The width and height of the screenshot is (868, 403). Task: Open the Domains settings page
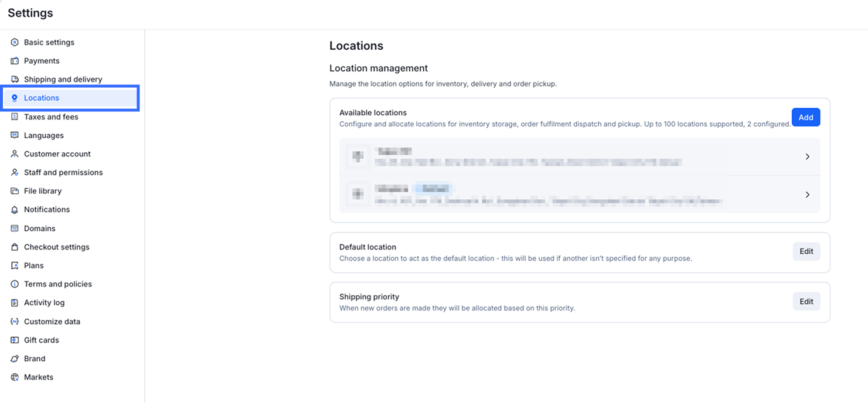coord(39,228)
